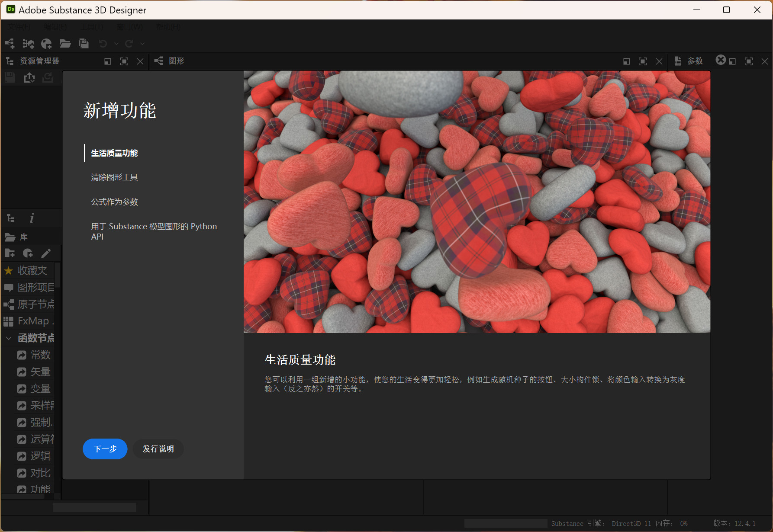Click the library edit pencil icon
The height and width of the screenshot is (532, 773).
click(46, 253)
